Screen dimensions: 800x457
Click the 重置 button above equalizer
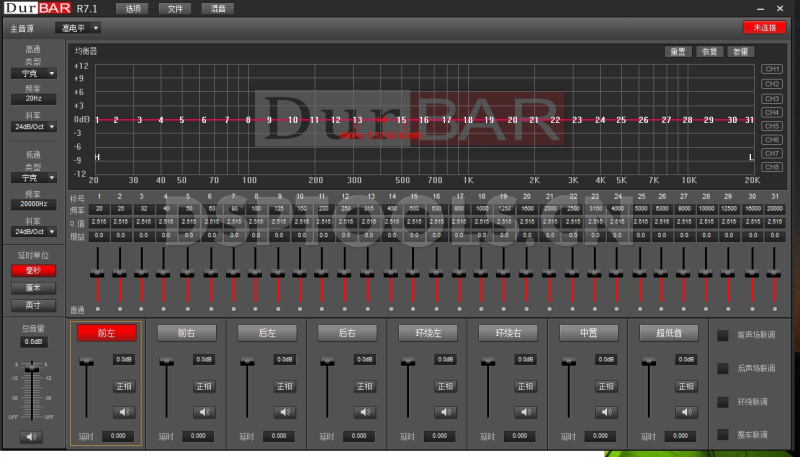(x=678, y=51)
